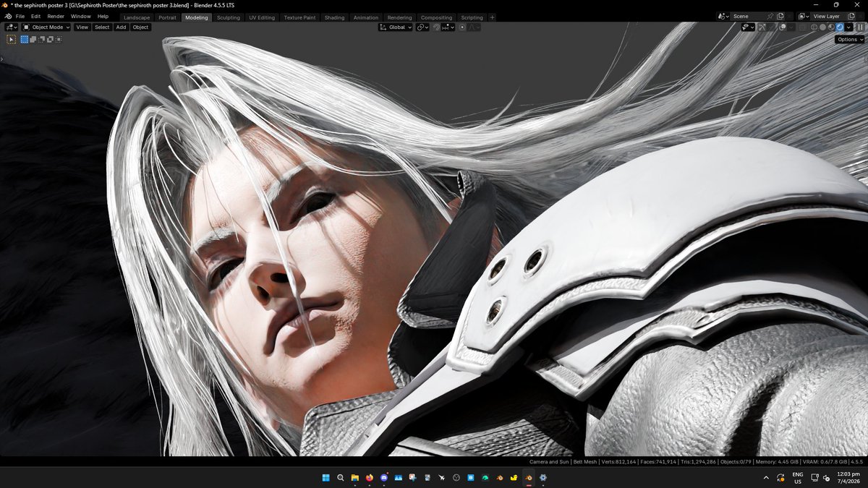Open the viewport Object menu
Viewport: 868px width, 488px height.
tap(140, 27)
